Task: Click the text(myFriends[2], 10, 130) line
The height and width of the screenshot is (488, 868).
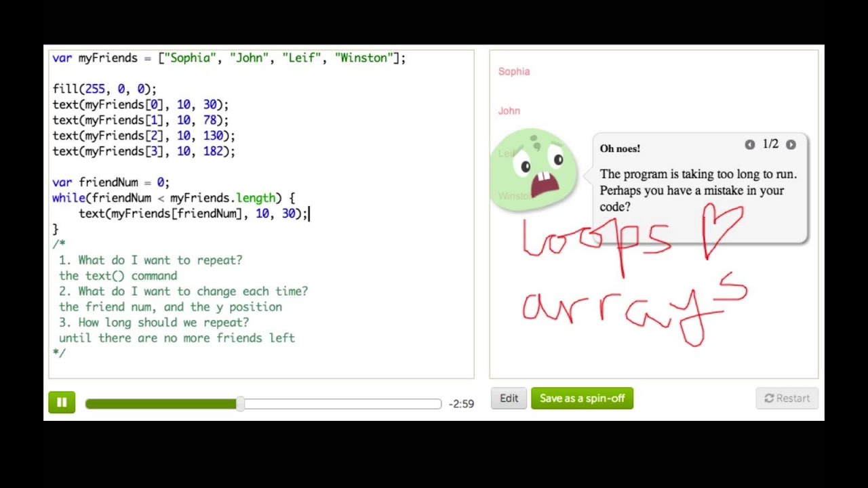Action: click(x=144, y=136)
